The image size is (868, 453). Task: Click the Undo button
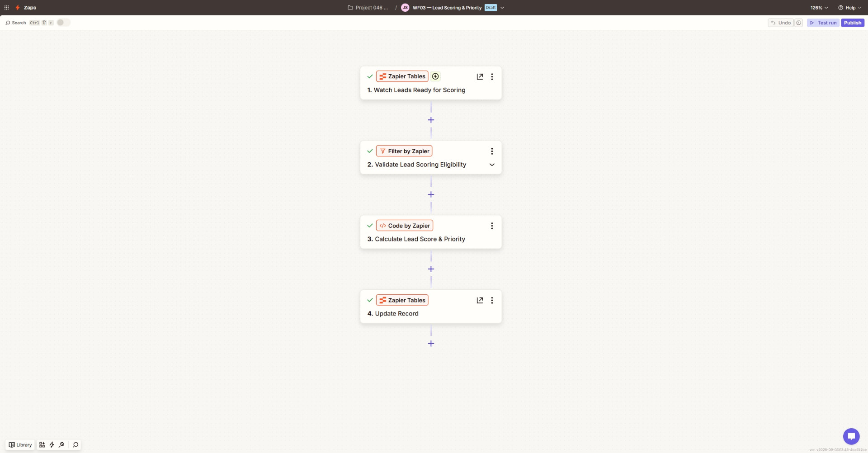pyautogui.click(x=781, y=23)
